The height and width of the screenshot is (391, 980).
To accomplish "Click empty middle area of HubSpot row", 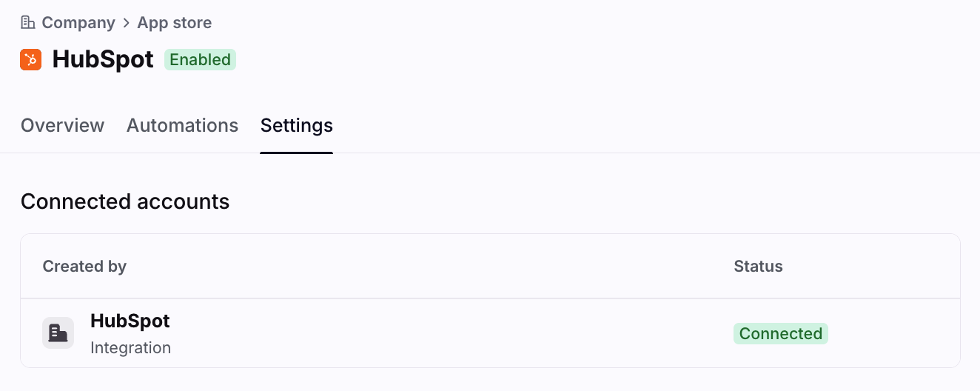I will coord(452,333).
